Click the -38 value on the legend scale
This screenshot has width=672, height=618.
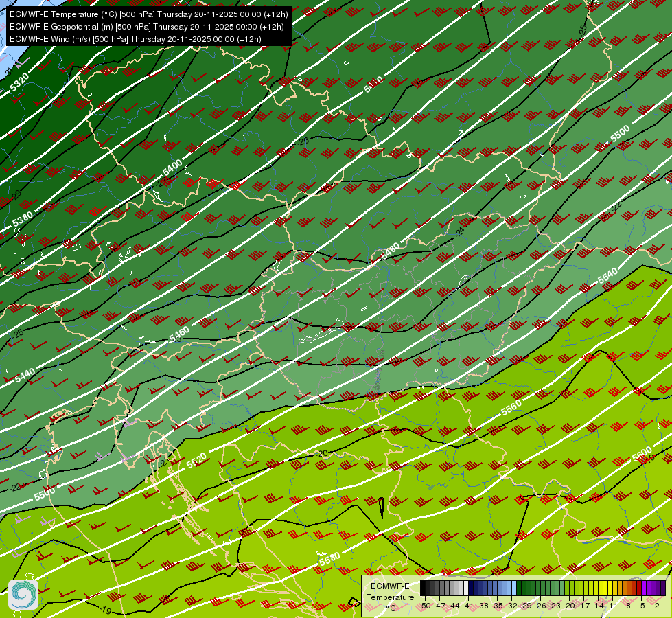[x=482, y=606]
